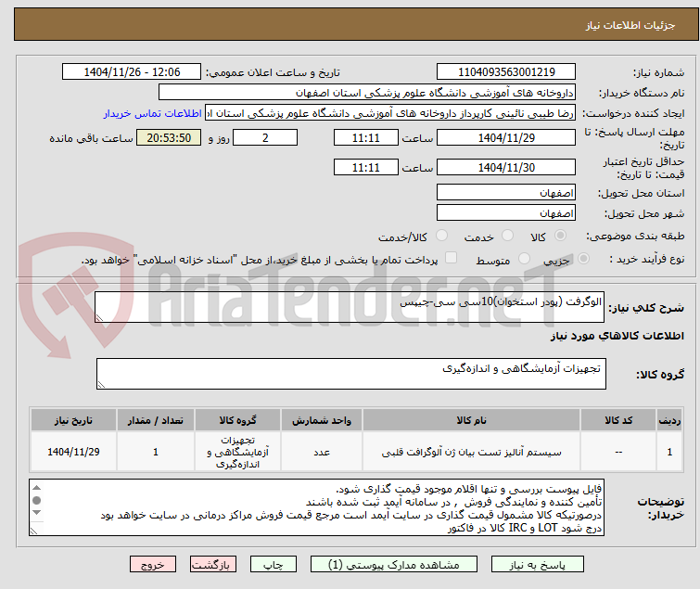Click the استان محل تحویل field
The image size is (700, 589).
(x=506, y=192)
